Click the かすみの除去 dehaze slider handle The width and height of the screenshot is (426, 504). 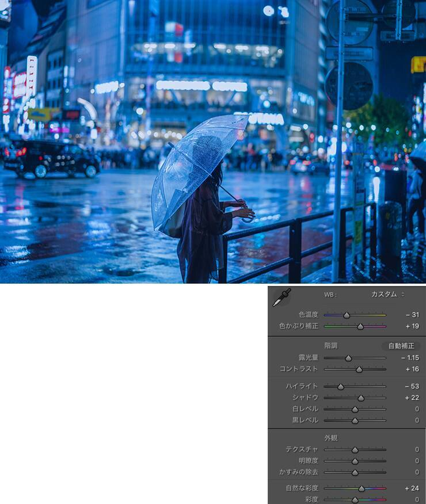355,472
